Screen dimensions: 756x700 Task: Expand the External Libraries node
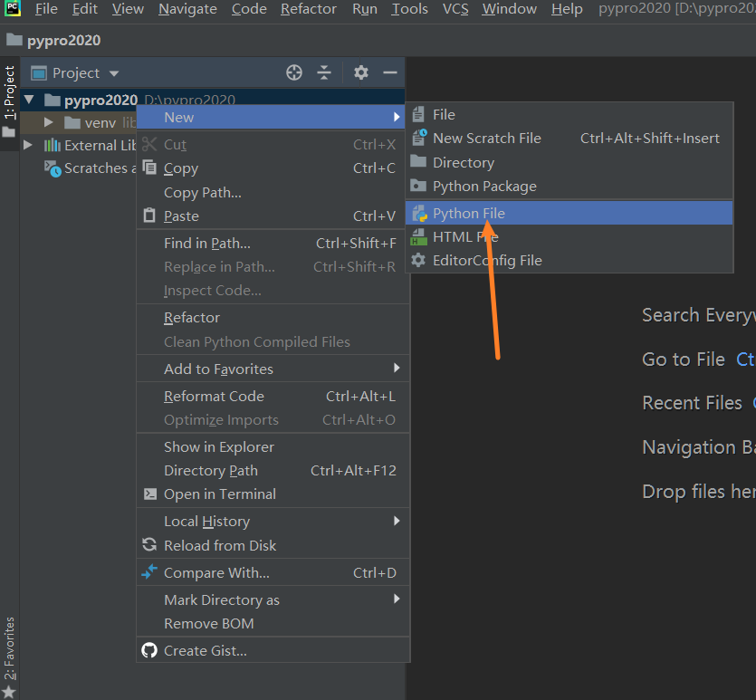click(28, 145)
